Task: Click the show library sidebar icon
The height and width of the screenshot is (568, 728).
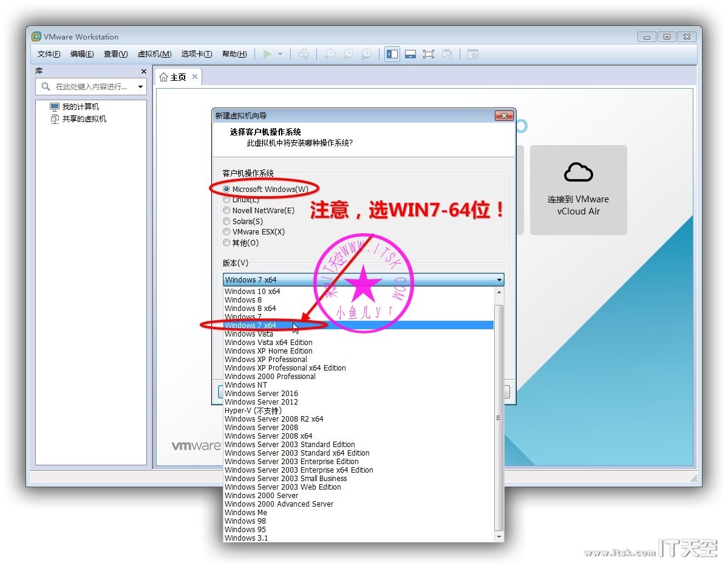Action: pos(392,54)
